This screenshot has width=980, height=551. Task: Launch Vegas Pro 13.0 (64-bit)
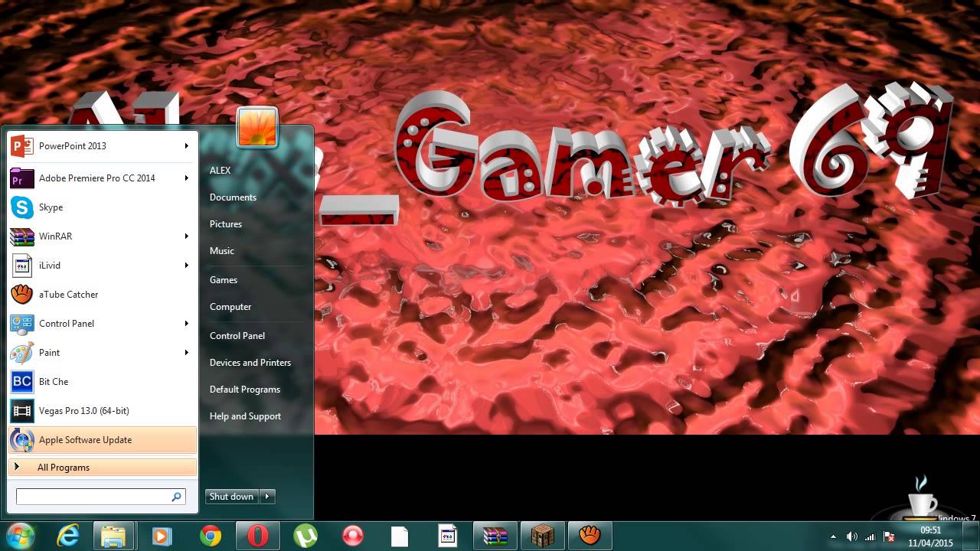point(103,411)
